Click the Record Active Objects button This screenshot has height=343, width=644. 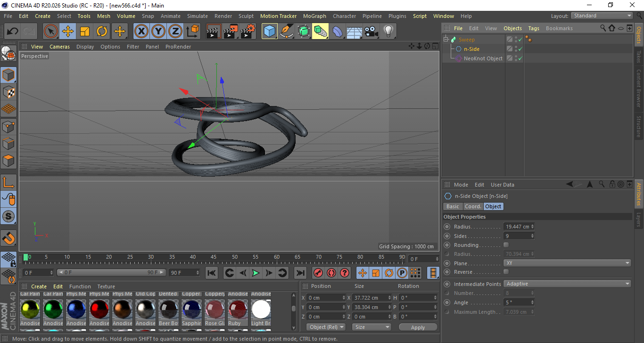318,273
